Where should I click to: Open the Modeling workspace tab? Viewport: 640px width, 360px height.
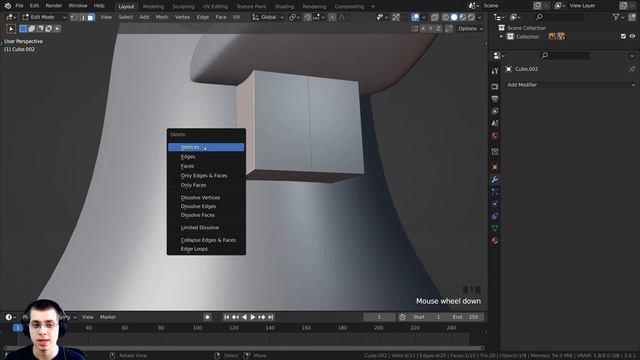pyautogui.click(x=153, y=7)
